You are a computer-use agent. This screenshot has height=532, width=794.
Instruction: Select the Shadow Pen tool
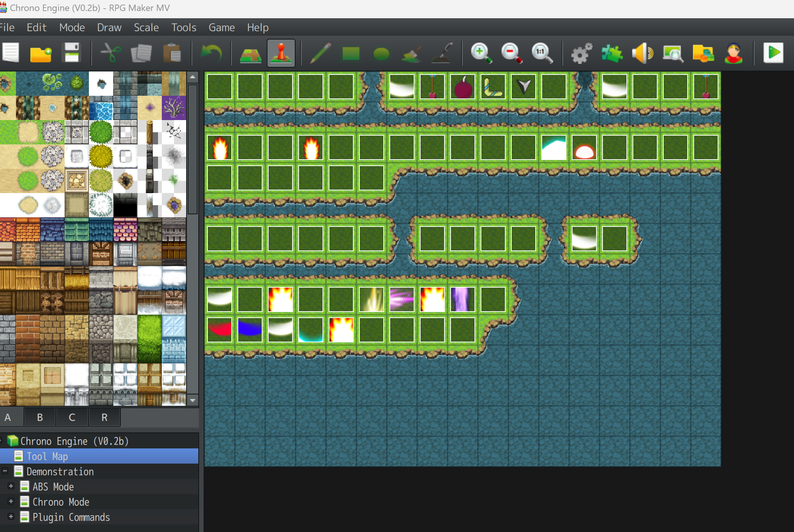pos(442,53)
